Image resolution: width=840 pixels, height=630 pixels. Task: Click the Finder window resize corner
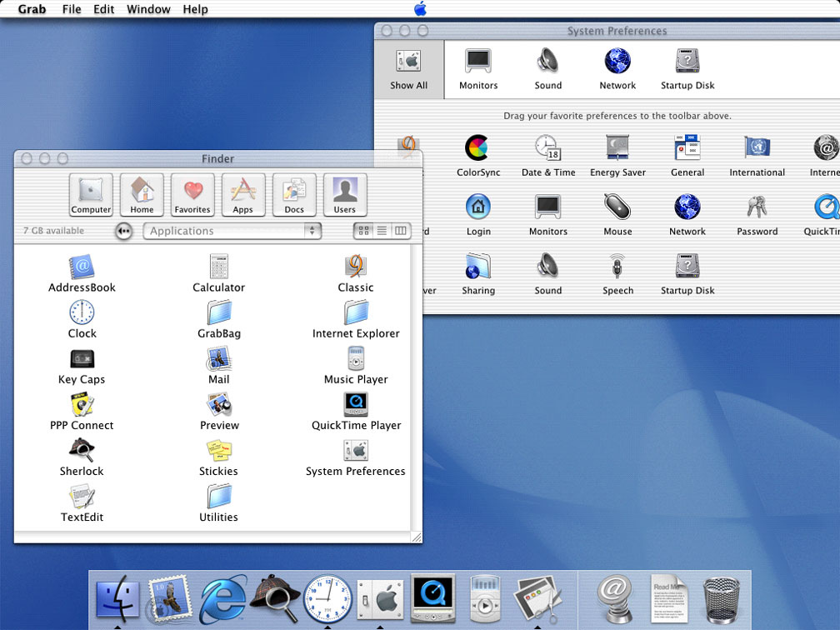[417, 537]
